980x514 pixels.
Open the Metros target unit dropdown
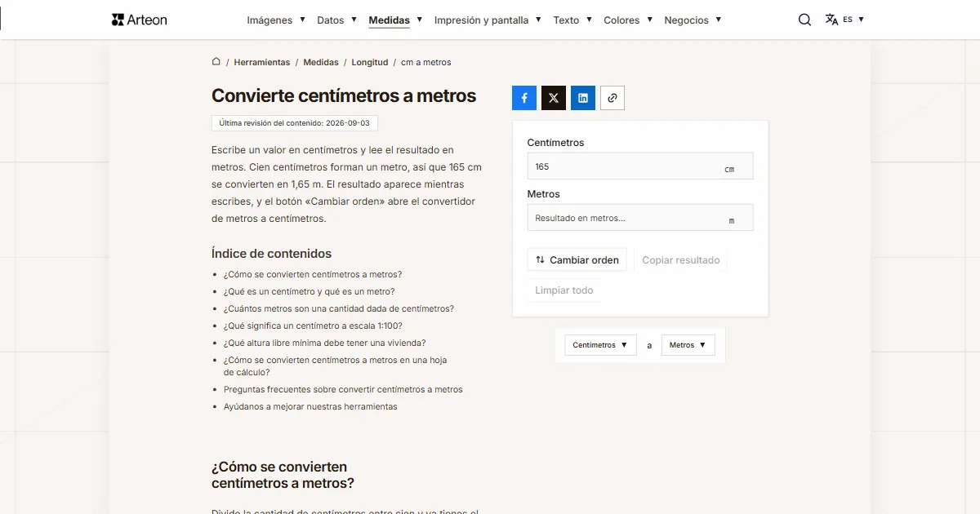tap(688, 345)
